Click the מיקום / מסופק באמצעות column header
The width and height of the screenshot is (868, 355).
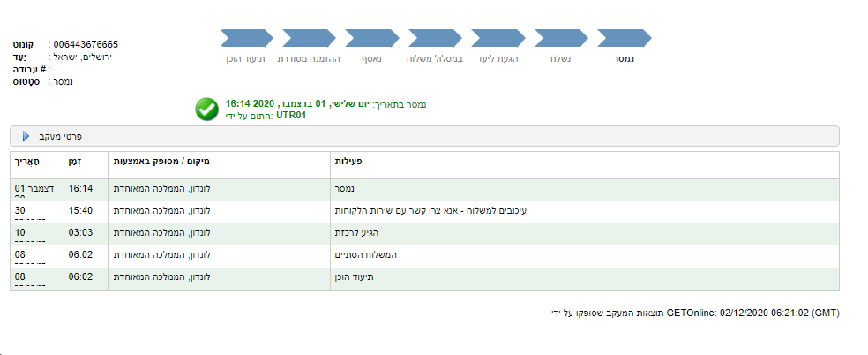tap(162, 162)
